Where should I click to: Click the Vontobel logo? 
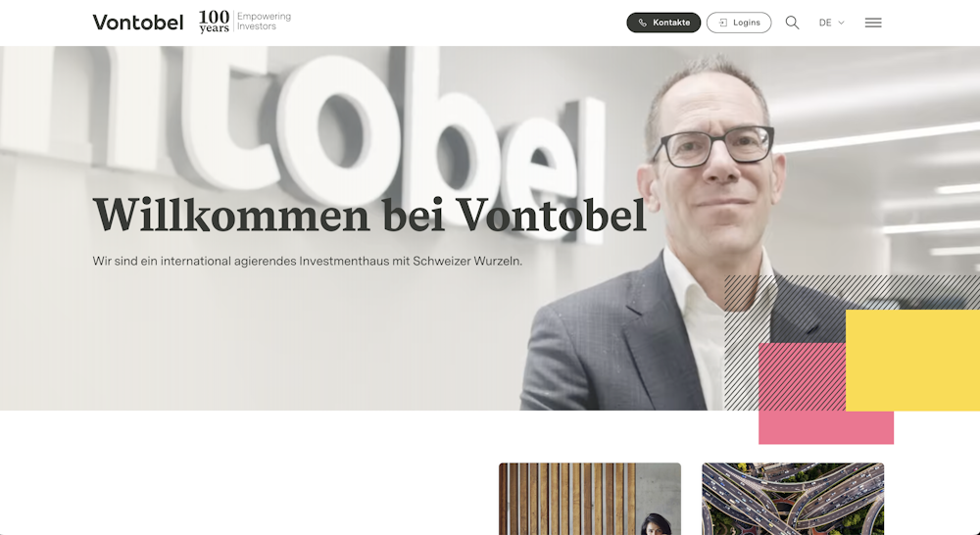click(138, 23)
